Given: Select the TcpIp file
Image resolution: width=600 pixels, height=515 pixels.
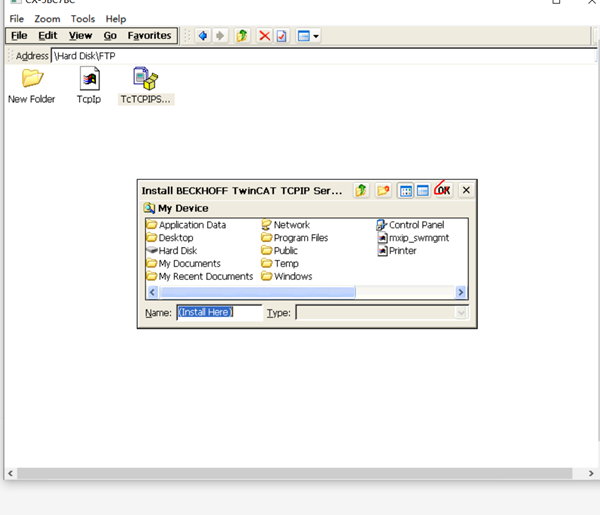Looking at the screenshot, I should [x=89, y=85].
